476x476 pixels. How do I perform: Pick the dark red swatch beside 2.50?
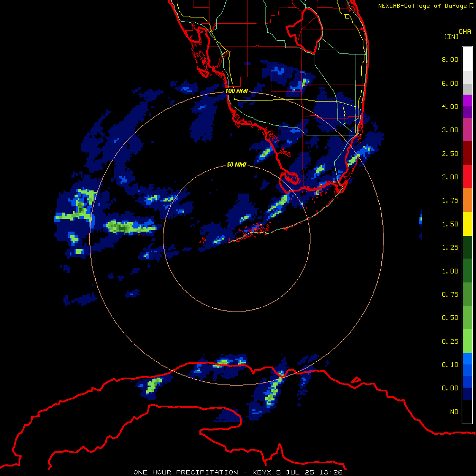[x=467, y=153]
